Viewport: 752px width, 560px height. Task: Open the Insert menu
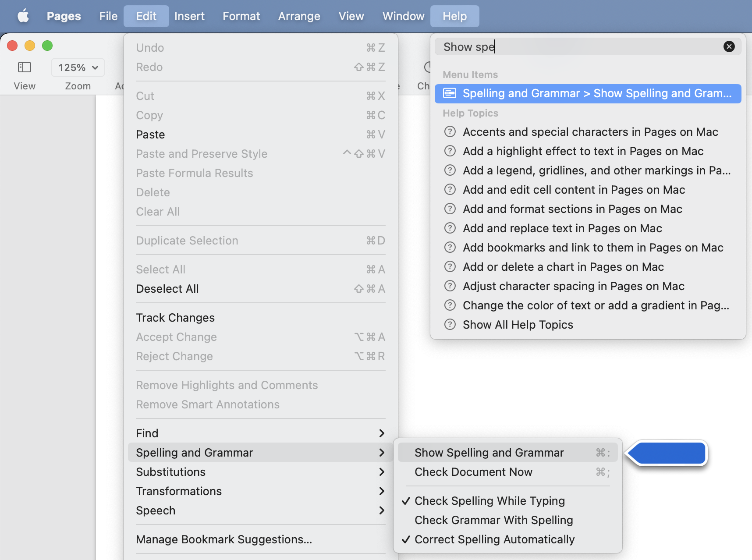click(x=189, y=16)
